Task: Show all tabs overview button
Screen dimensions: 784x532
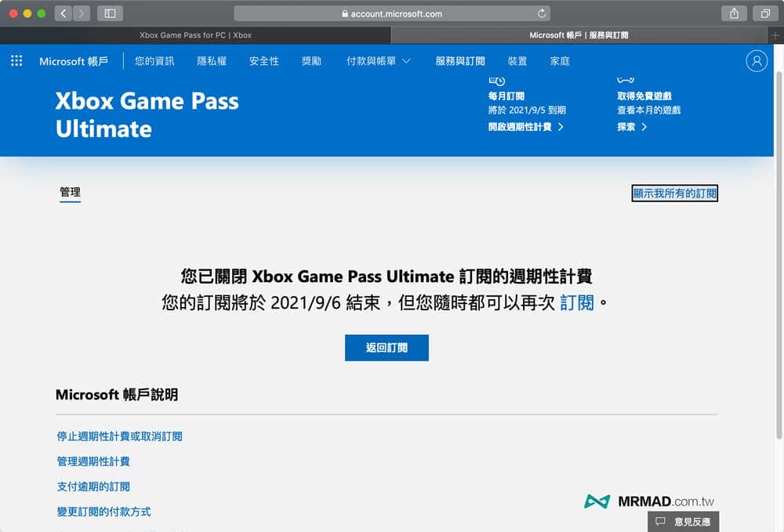Action: pyautogui.click(x=765, y=13)
